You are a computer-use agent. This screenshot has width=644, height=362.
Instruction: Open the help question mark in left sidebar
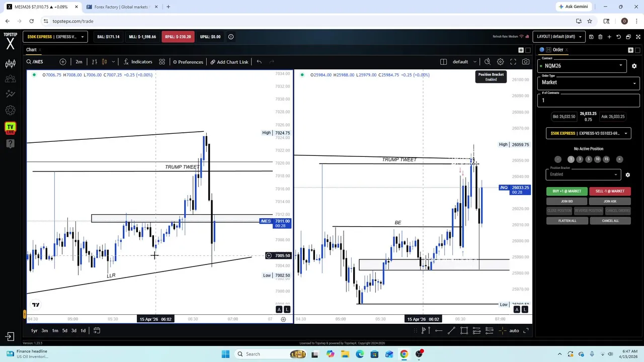(10, 144)
